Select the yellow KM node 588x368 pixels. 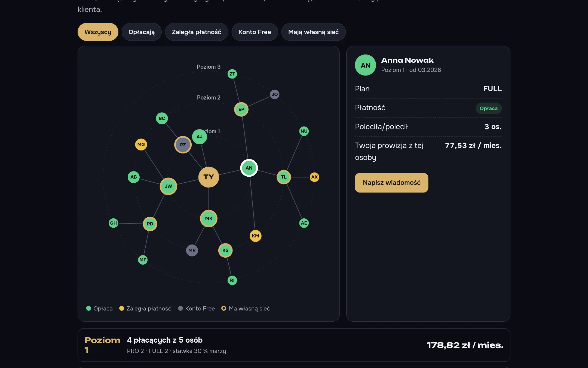tap(255, 236)
